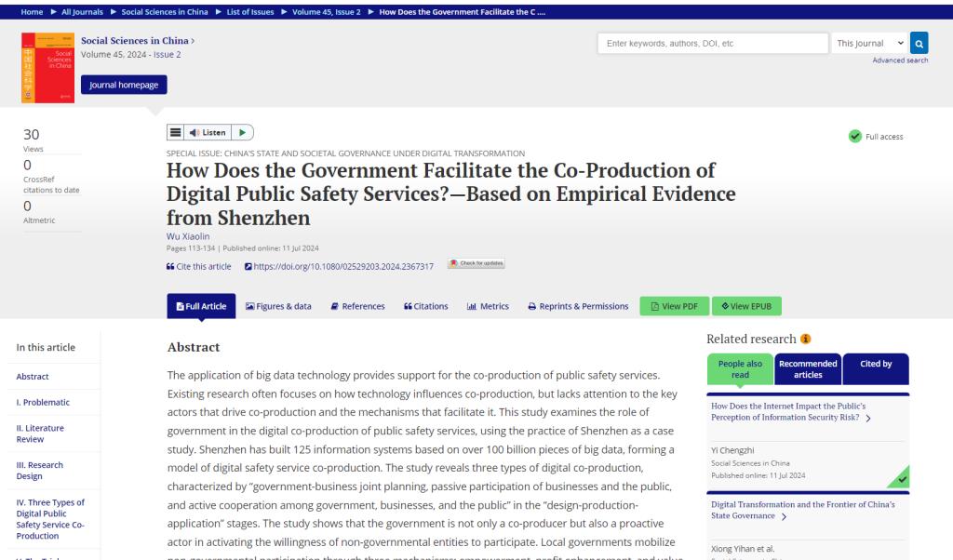The image size is (953, 560).
Task: Switch to the Figures & data tab
Action: tap(277, 306)
